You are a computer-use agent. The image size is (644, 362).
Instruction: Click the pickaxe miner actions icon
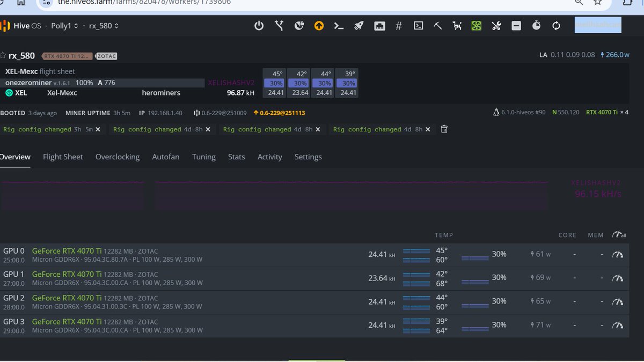[x=438, y=25]
